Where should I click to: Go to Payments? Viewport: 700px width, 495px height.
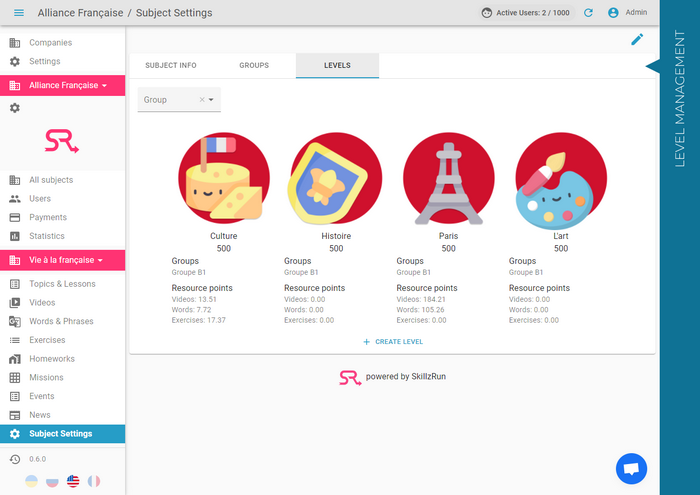tap(62, 217)
